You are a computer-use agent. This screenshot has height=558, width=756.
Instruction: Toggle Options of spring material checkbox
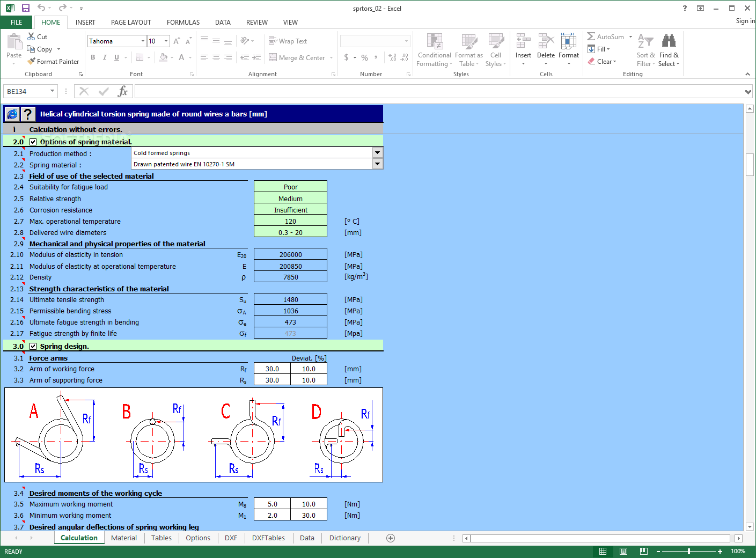[x=33, y=142]
